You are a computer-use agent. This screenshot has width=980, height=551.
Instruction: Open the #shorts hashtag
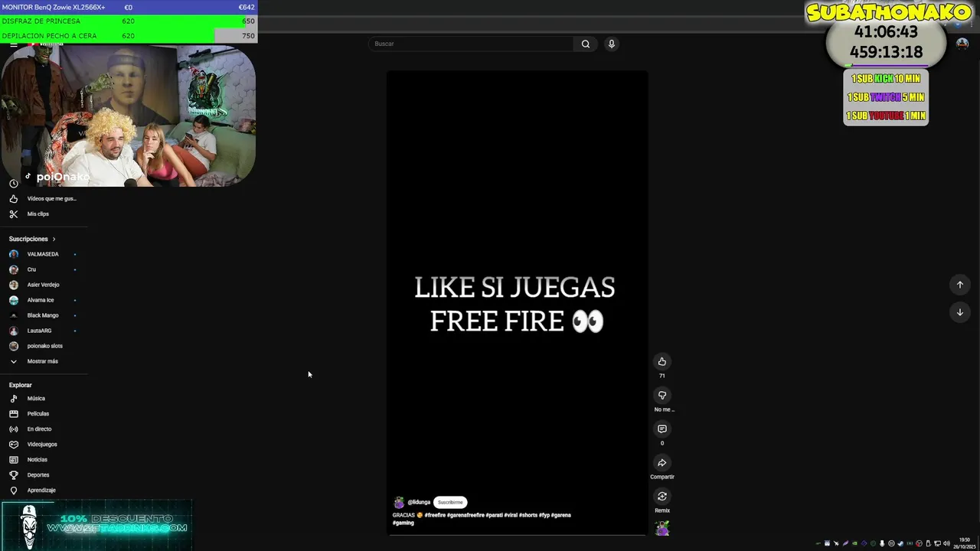[x=528, y=516]
